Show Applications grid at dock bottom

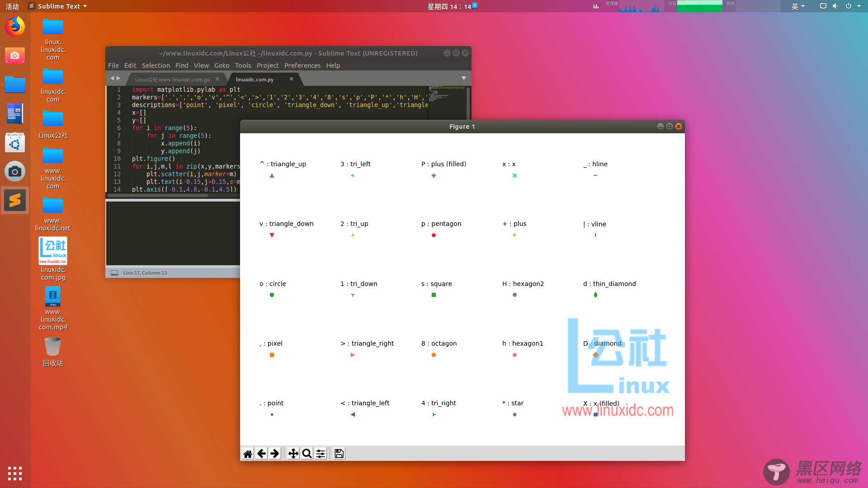tap(15, 474)
